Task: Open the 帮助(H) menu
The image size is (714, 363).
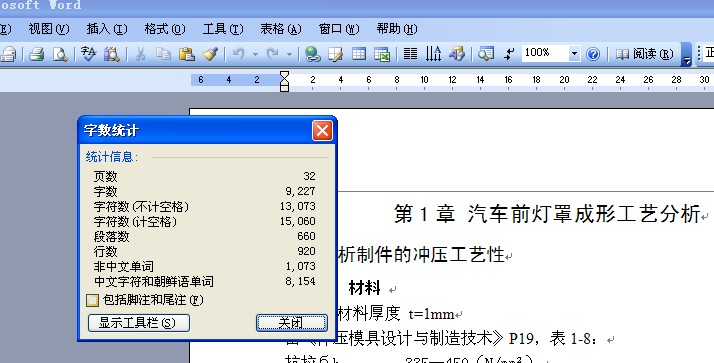Action: 397,29
